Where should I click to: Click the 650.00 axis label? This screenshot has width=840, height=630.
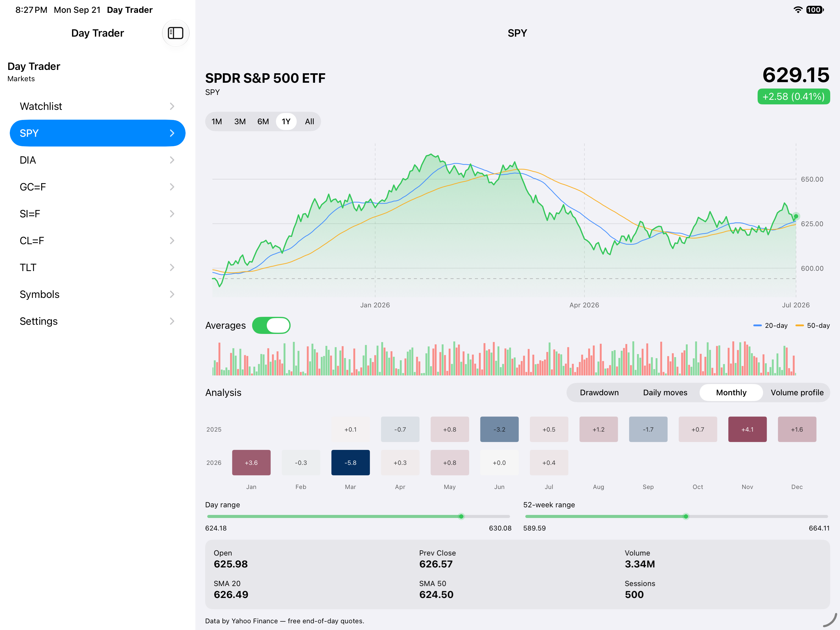pyautogui.click(x=812, y=179)
